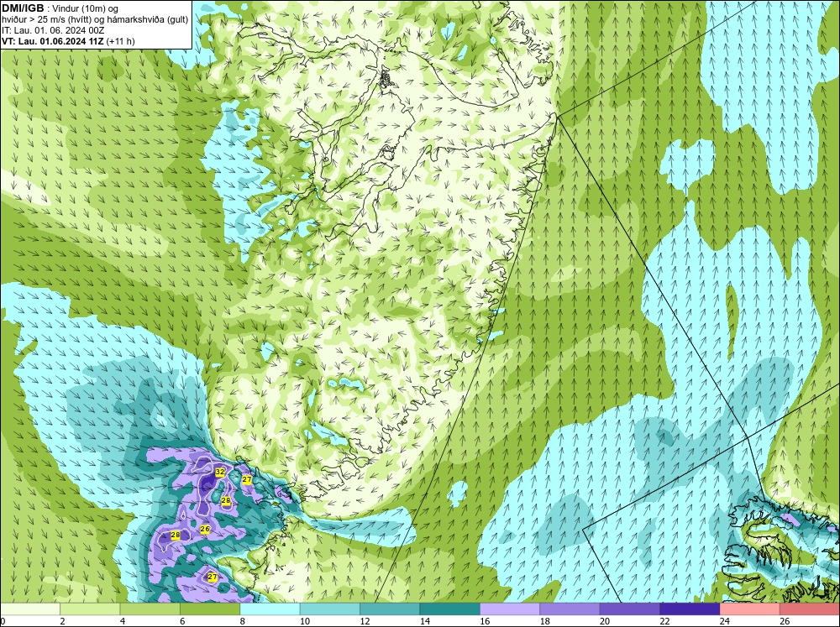Click the 6–8 m/s olive green legend swatch
Viewport: 840px width, 627px height.
pyautogui.click(x=210, y=609)
